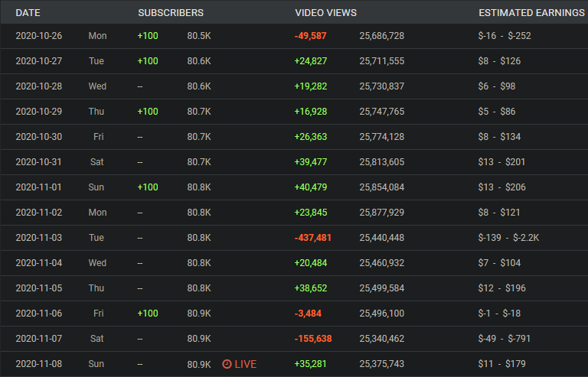
Task: Click the +20,484 video views change
Action: click(x=311, y=263)
